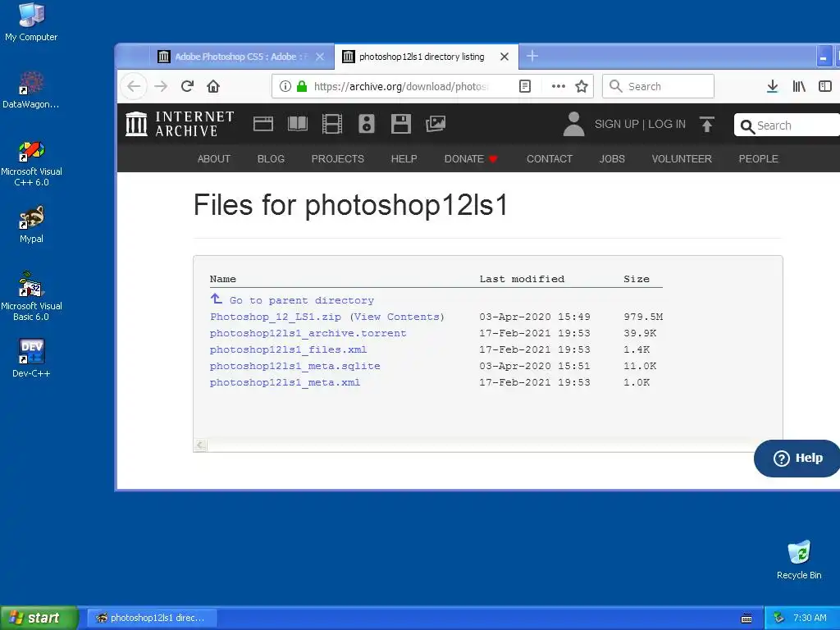Open photoshop12ls1_meta.sqlite link
Image resolution: width=840 pixels, height=630 pixels.
click(x=295, y=366)
